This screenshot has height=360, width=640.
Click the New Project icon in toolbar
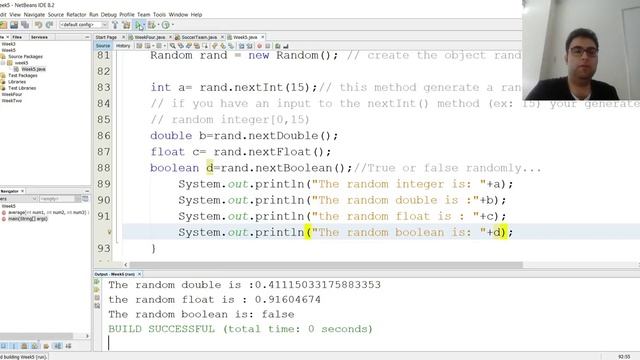[x=3, y=25]
